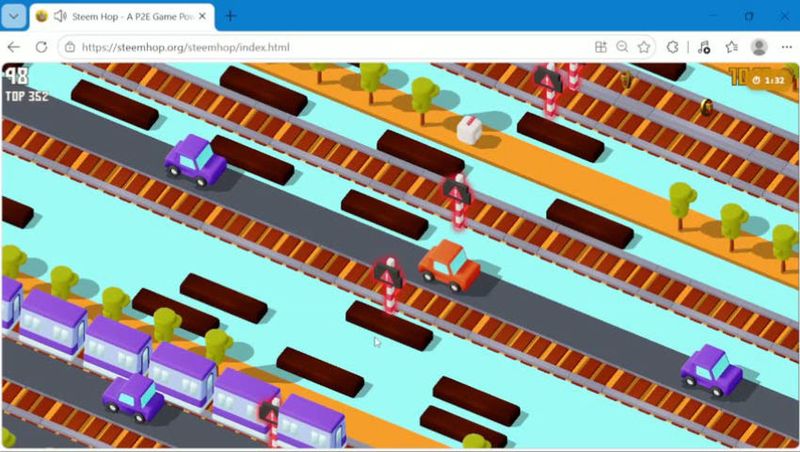The width and height of the screenshot is (800, 452).
Task: Open a new browser tab
Action: (231, 16)
